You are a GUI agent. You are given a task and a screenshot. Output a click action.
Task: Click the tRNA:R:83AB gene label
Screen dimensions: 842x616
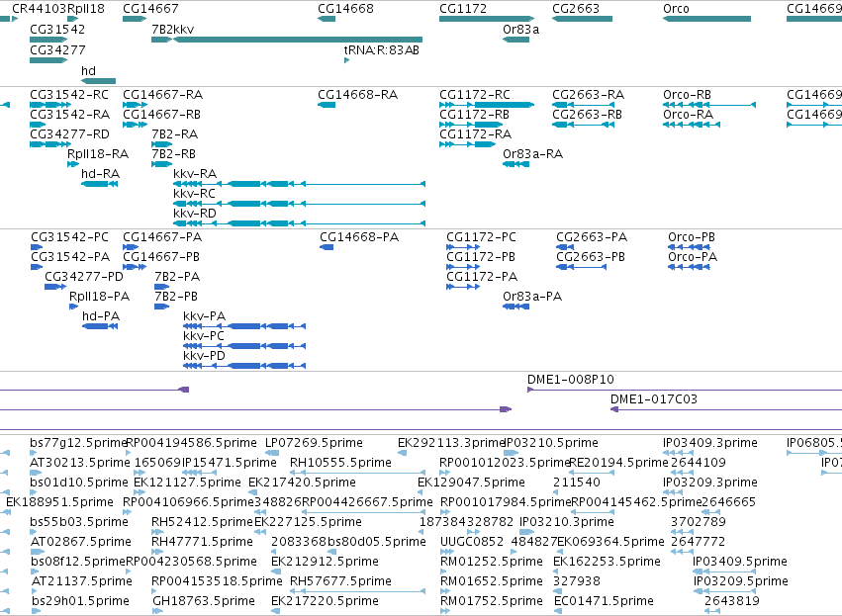click(x=381, y=50)
